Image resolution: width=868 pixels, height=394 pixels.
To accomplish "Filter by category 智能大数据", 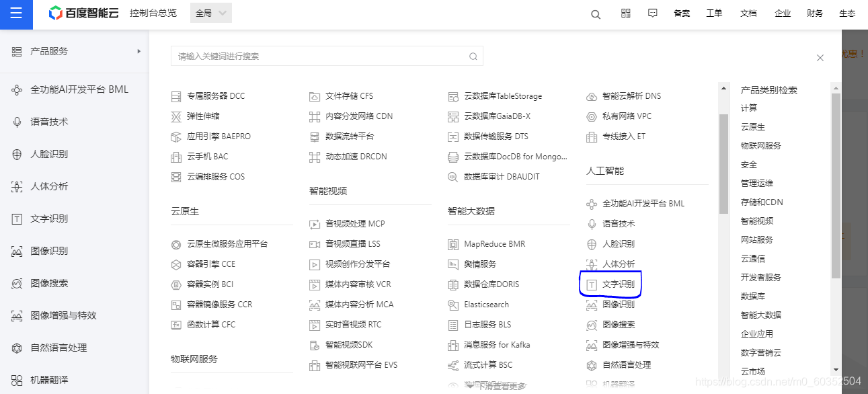I will coord(761,315).
